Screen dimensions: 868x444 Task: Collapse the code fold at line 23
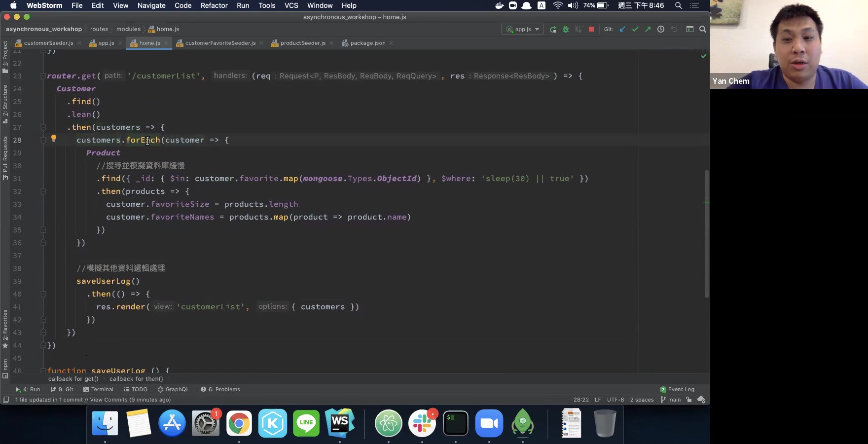coord(43,76)
